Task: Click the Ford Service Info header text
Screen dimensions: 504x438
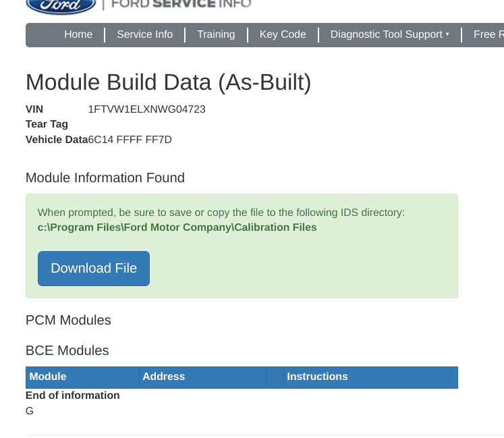Action: pos(181,4)
